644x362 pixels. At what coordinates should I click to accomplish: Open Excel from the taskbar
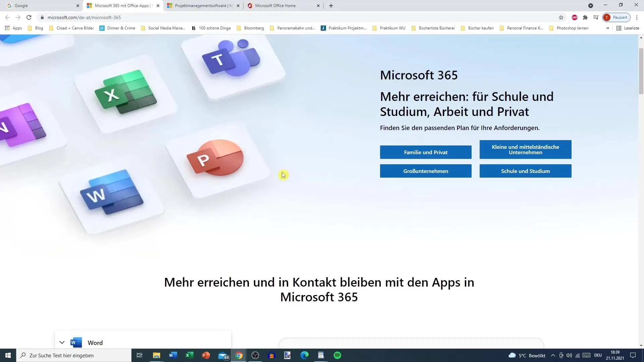(x=189, y=355)
